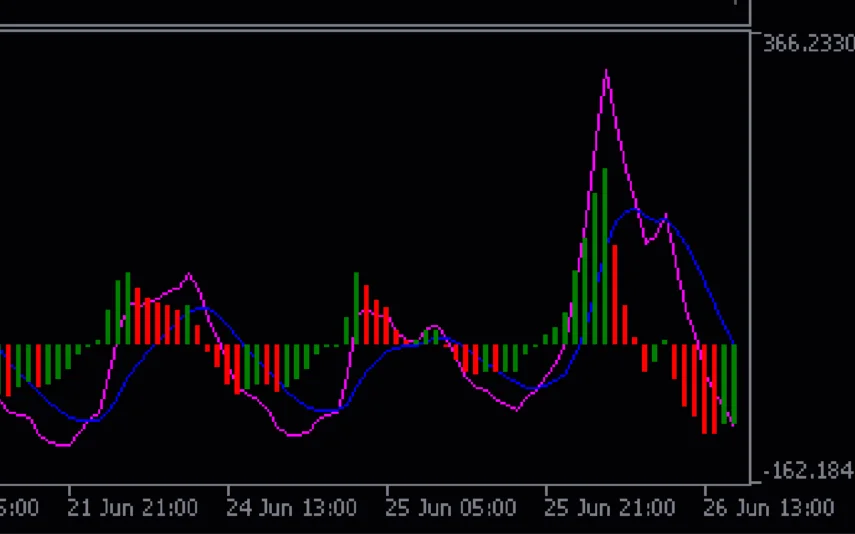Select the 24 Jun 13:00 time label

tap(291, 508)
